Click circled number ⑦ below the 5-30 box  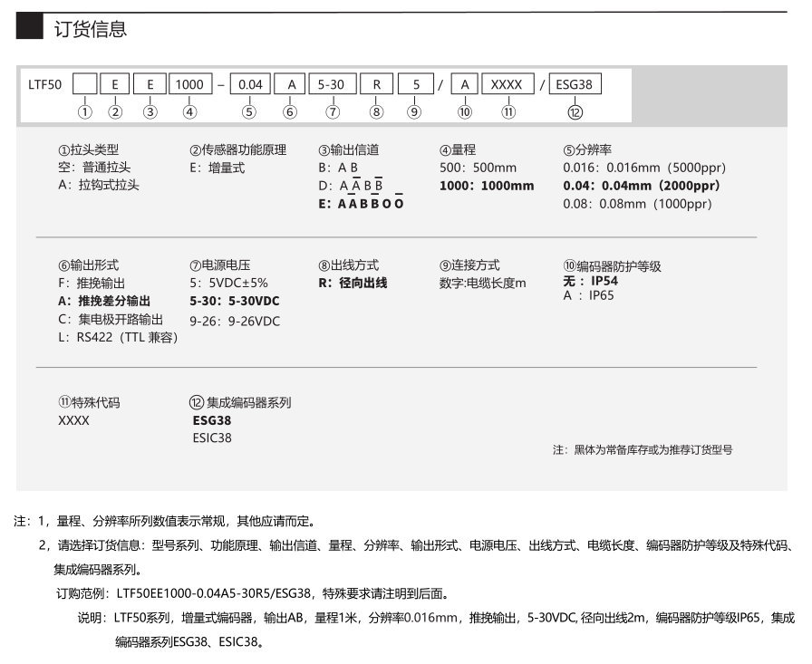333,112
